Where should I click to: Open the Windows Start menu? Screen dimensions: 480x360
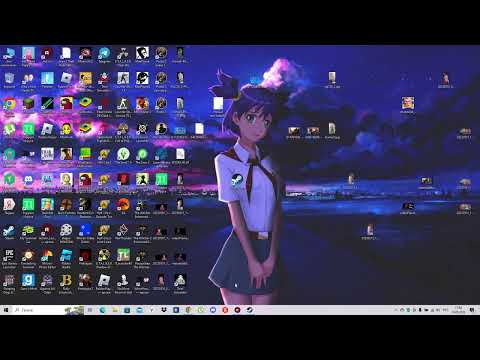[x=6, y=310]
